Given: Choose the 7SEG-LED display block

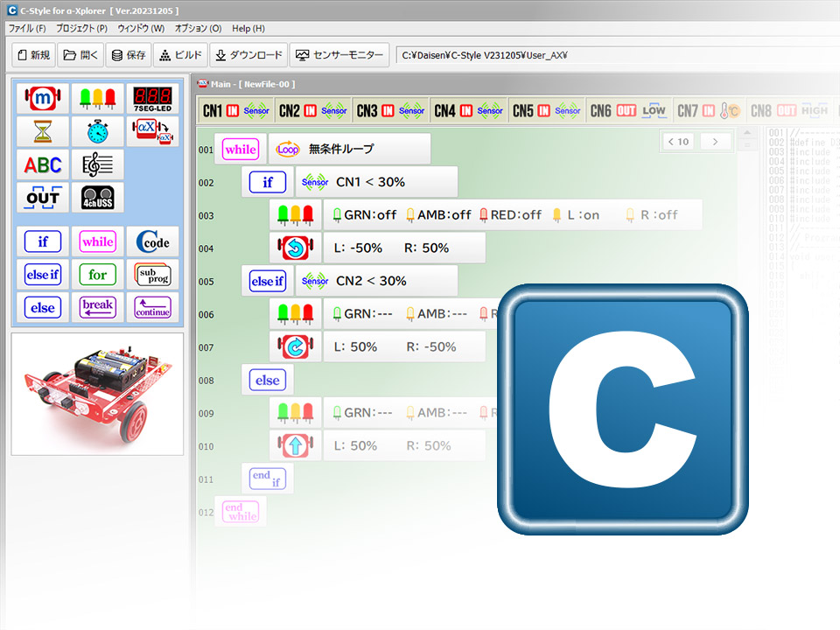Looking at the screenshot, I should pyautogui.click(x=152, y=98).
